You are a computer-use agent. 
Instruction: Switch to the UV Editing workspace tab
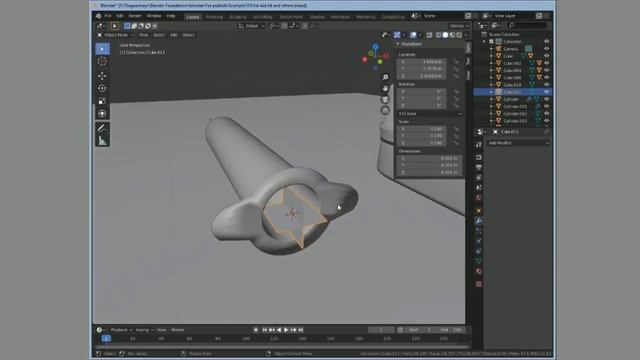(263, 17)
